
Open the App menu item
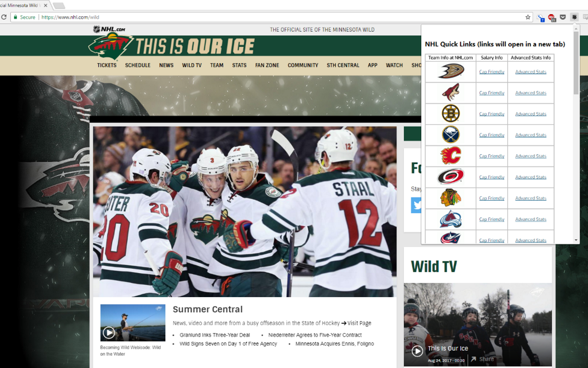[x=373, y=65]
